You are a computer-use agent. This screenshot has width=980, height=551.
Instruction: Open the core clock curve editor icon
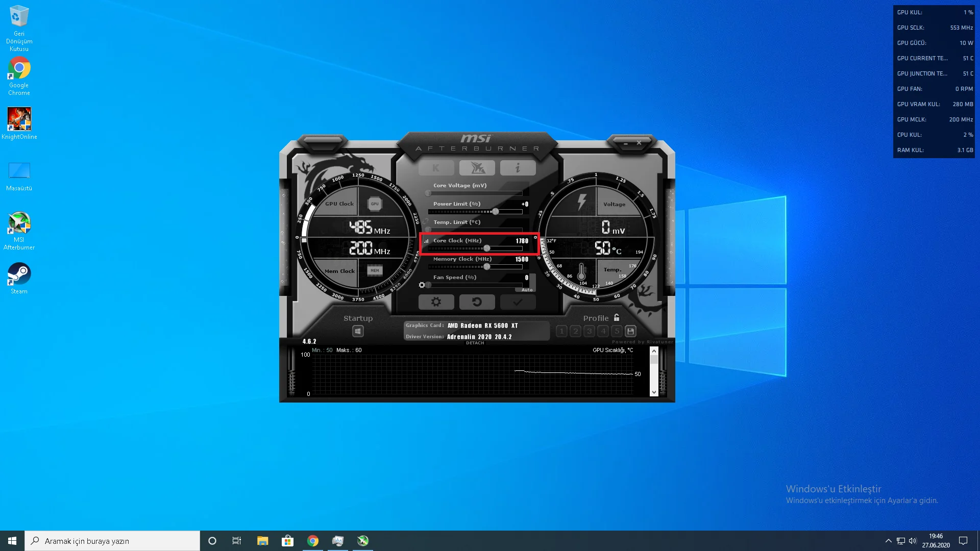pyautogui.click(x=426, y=241)
